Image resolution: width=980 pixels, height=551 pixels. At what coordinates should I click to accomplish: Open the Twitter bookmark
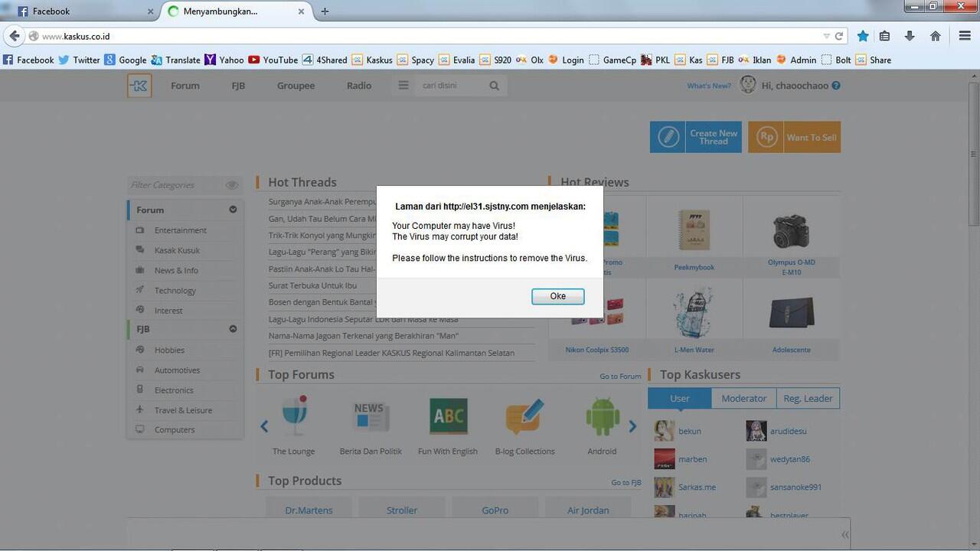79,60
